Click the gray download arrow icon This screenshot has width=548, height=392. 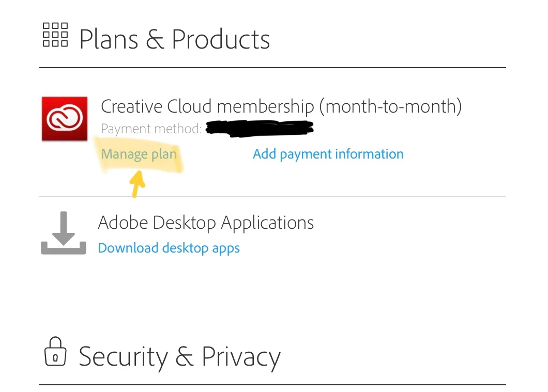(64, 233)
